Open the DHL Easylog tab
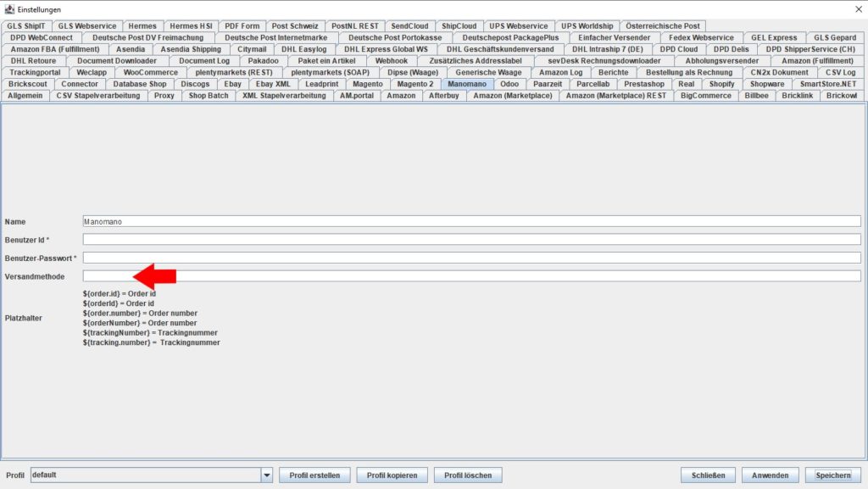The image size is (868, 489). (x=304, y=49)
